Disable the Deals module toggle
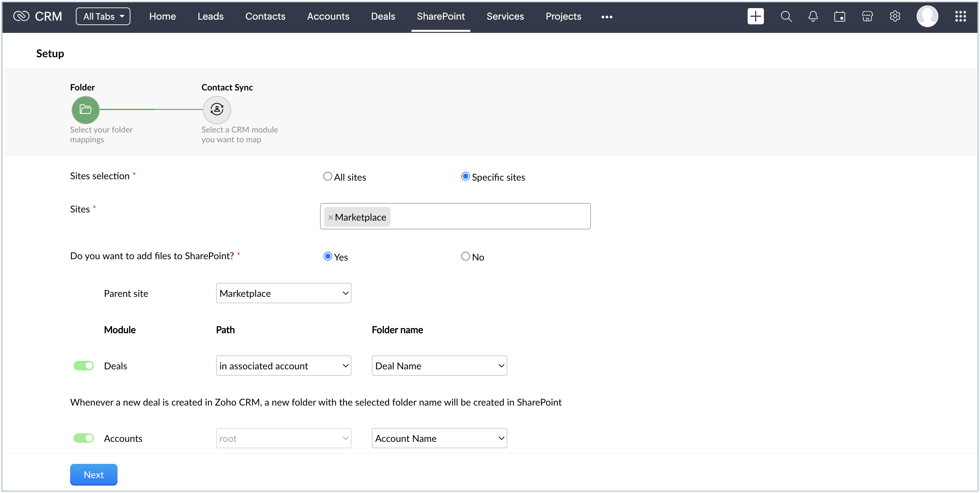The image size is (980, 493). (84, 366)
